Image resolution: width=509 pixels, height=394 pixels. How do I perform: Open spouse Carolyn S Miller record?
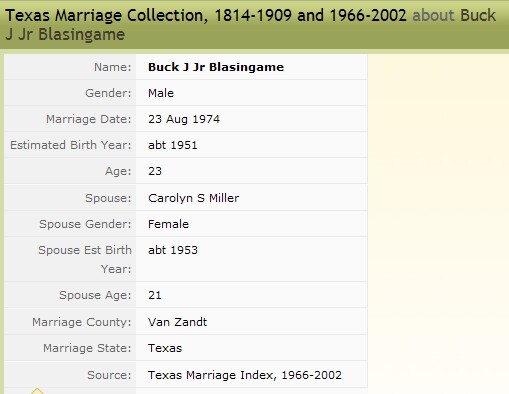[194, 198]
